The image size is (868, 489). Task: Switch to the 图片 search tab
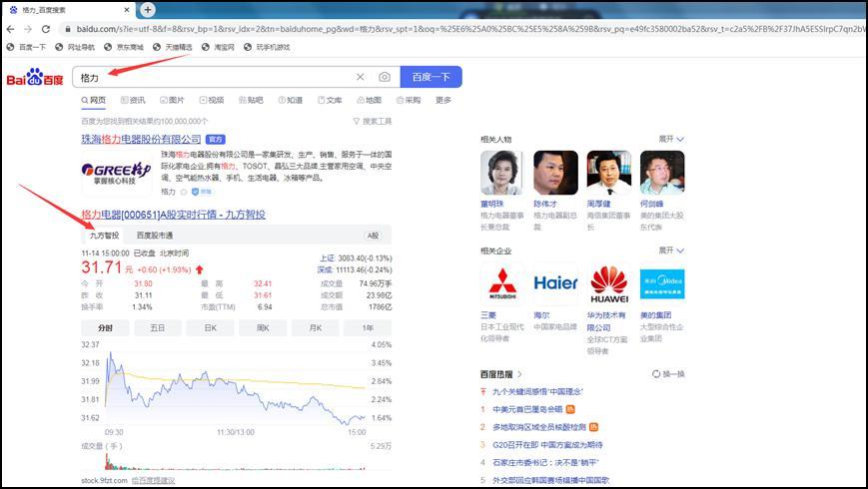tap(172, 100)
